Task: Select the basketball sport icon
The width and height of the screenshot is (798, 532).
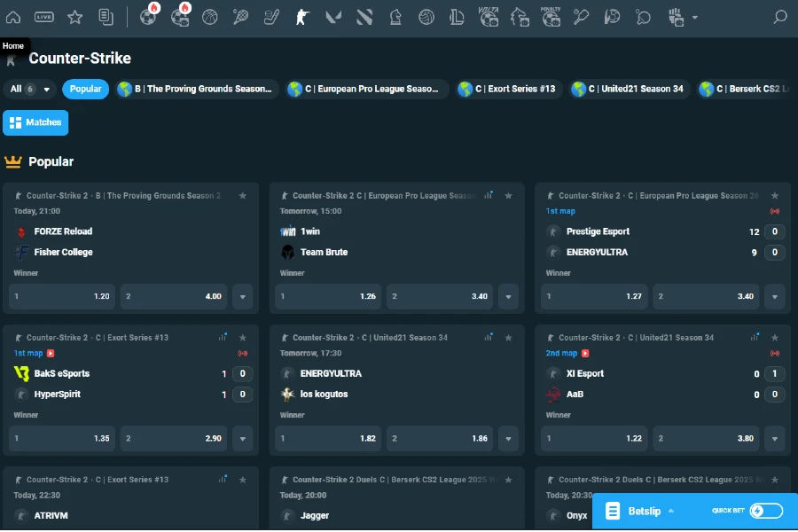Action: point(210,16)
